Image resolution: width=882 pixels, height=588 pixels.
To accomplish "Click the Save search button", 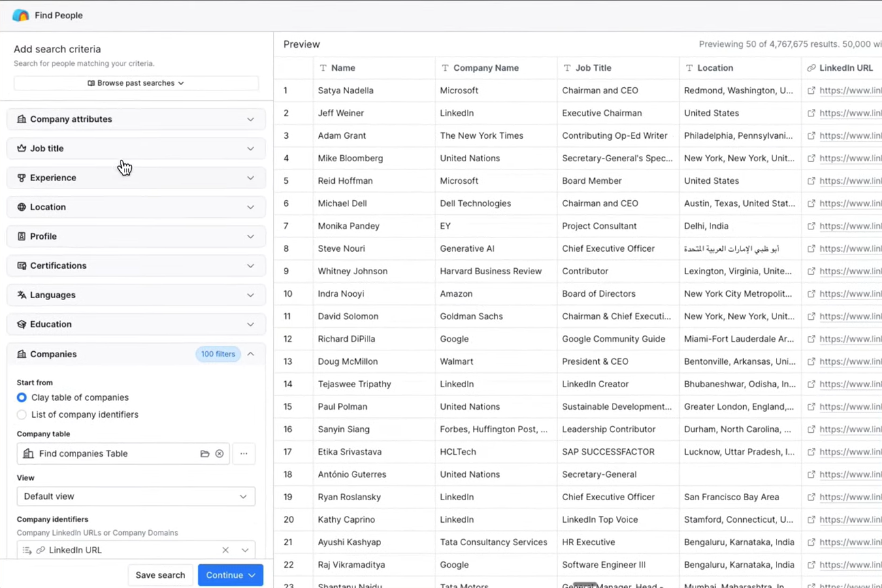I will pos(160,575).
